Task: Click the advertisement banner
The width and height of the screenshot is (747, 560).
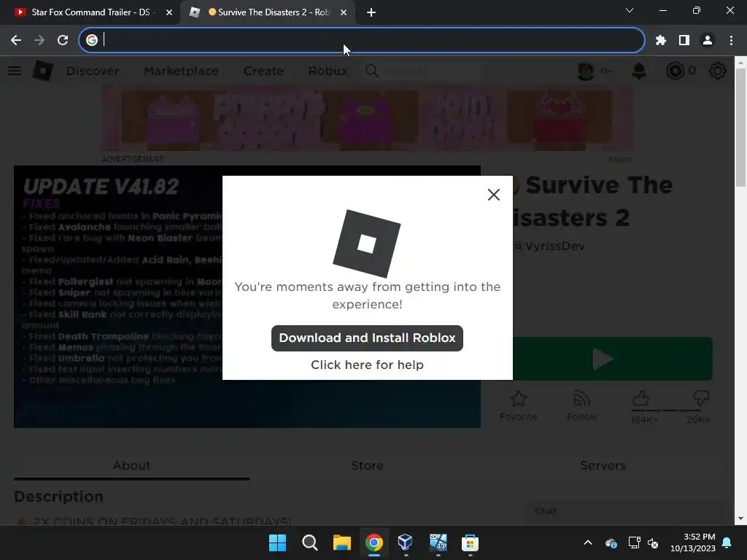Action: pyautogui.click(x=368, y=119)
